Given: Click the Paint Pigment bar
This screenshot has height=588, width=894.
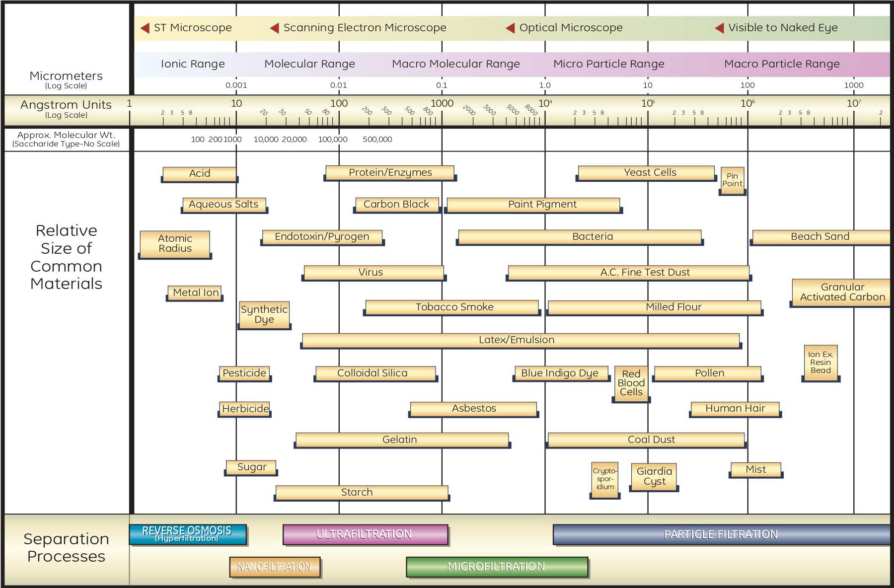Looking at the screenshot, I should [x=533, y=205].
